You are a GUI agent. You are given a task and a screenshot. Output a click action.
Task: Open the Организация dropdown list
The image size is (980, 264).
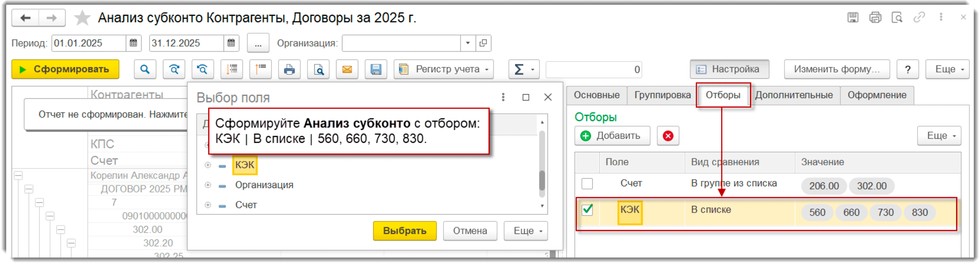click(x=468, y=43)
